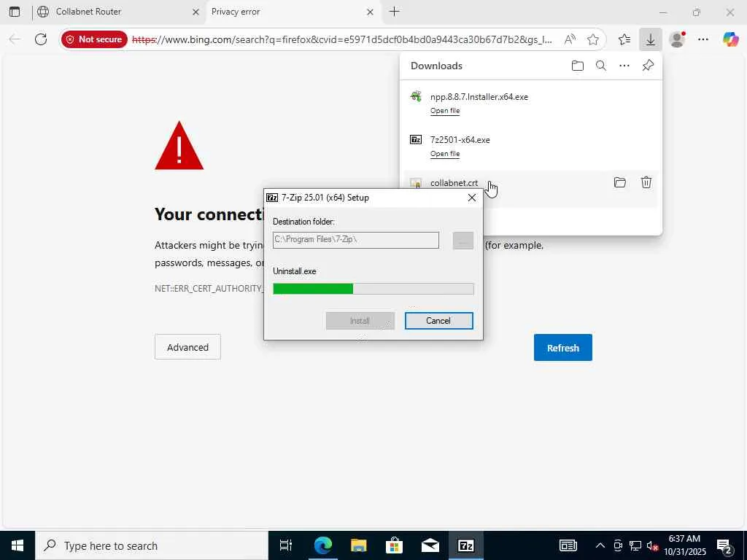Screen dimensions: 747x560
Task: Cancel the 7-Zip installation
Action: tap(438, 321)
